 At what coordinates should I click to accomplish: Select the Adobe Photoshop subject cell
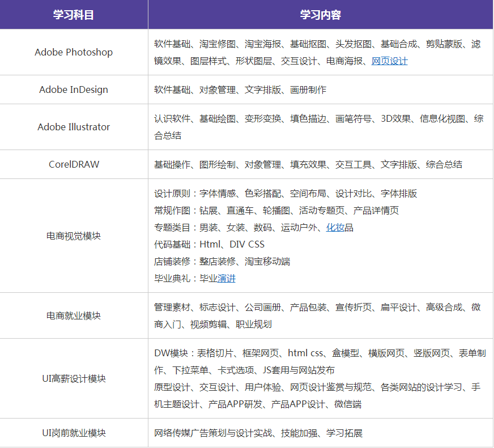74,52
